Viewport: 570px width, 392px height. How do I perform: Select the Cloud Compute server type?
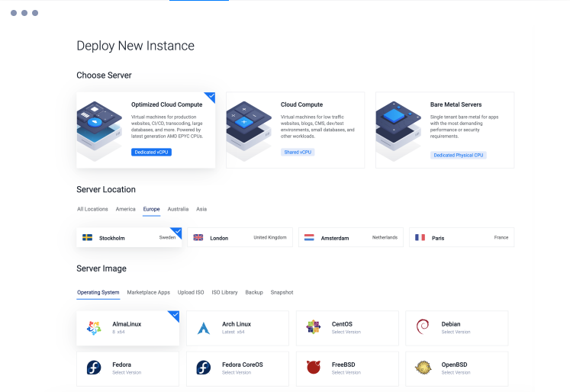pos(295,130)
